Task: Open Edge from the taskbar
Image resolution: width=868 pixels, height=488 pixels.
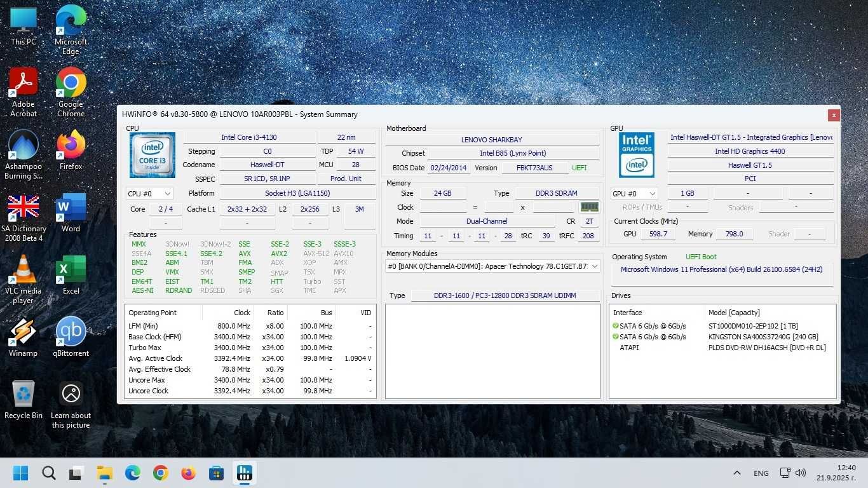Action: pos(132,473)
